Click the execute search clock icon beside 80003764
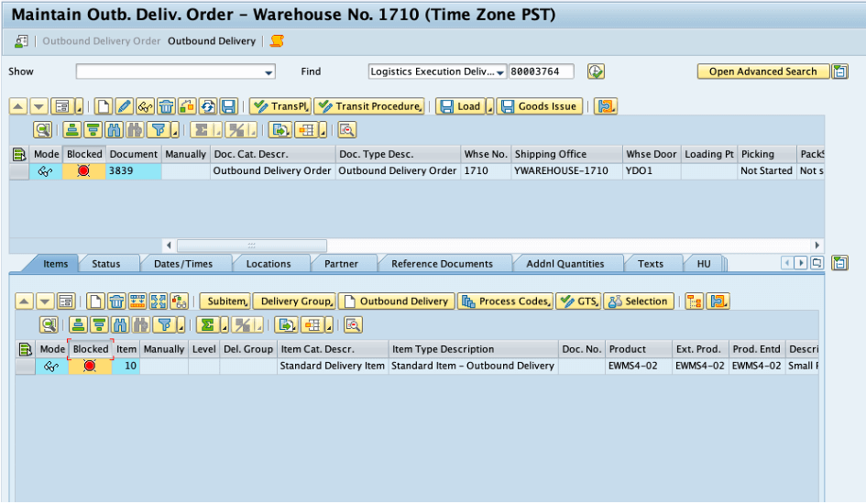The height and width of the screenshot is (504, 866). coord(596,71)
